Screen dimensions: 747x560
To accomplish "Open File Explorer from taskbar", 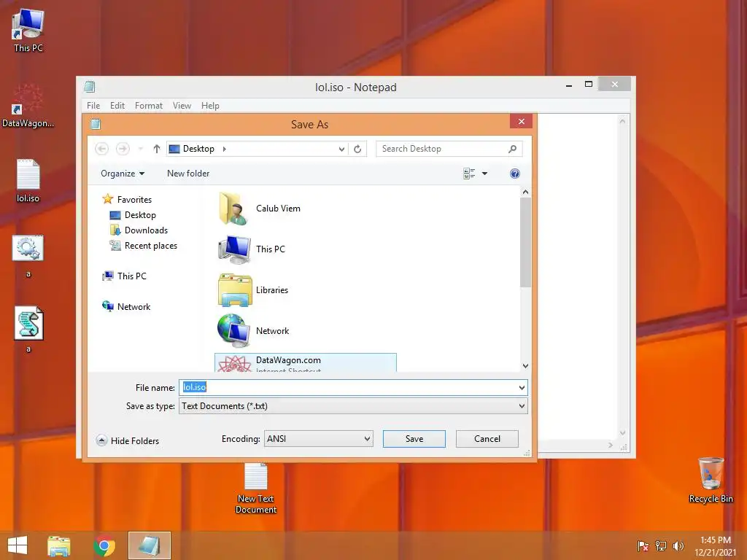I will pyautogui.click(x=58, y=545).
